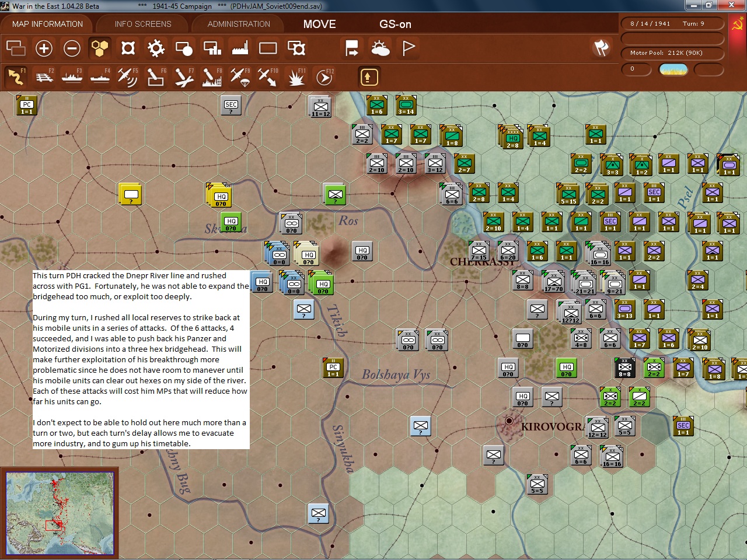
Task: Click the rectangle-with-bar-chart toolbar icon
Action: click(212, 48)
